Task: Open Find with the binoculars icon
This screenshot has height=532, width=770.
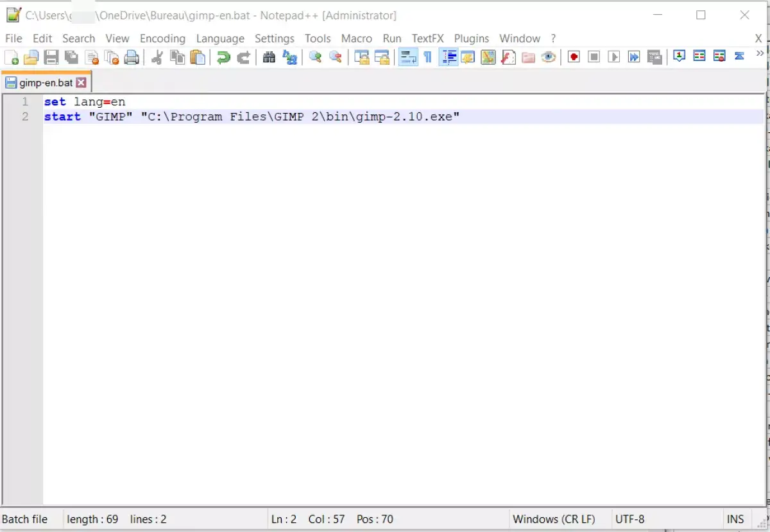Action: click(x=269, y=58)
